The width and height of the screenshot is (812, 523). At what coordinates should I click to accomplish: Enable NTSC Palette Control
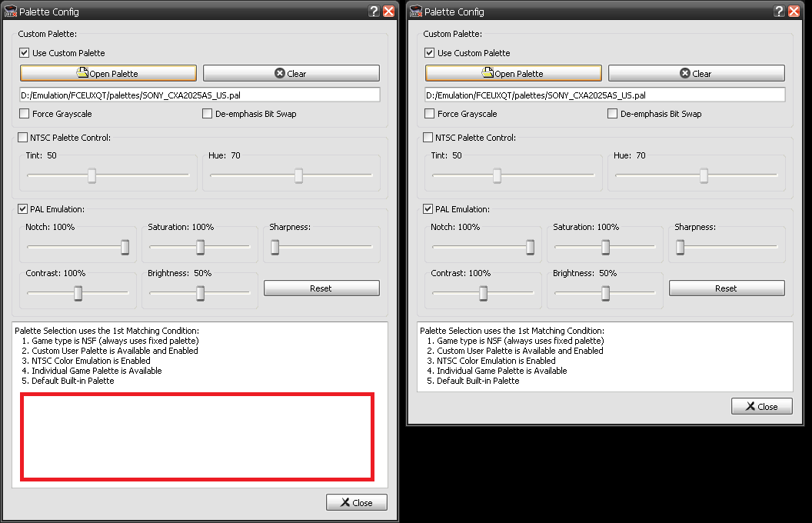(x=22, y=138)
